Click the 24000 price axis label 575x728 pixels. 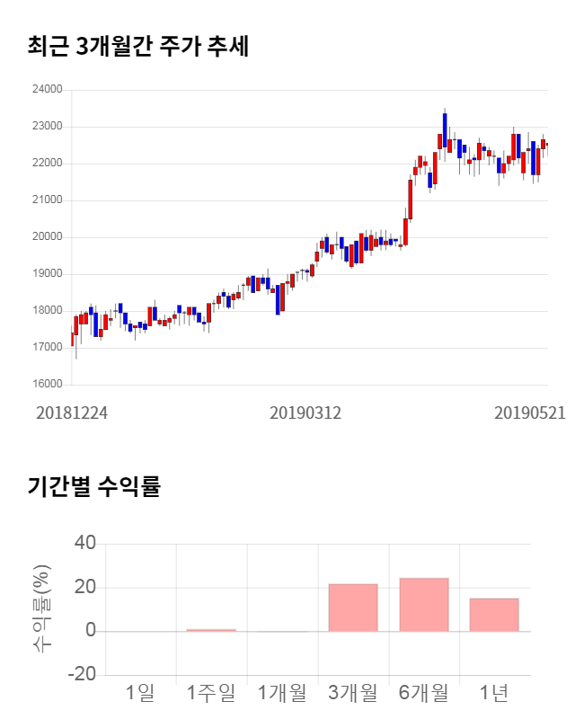pyautogui.click(x=48, y=90)
